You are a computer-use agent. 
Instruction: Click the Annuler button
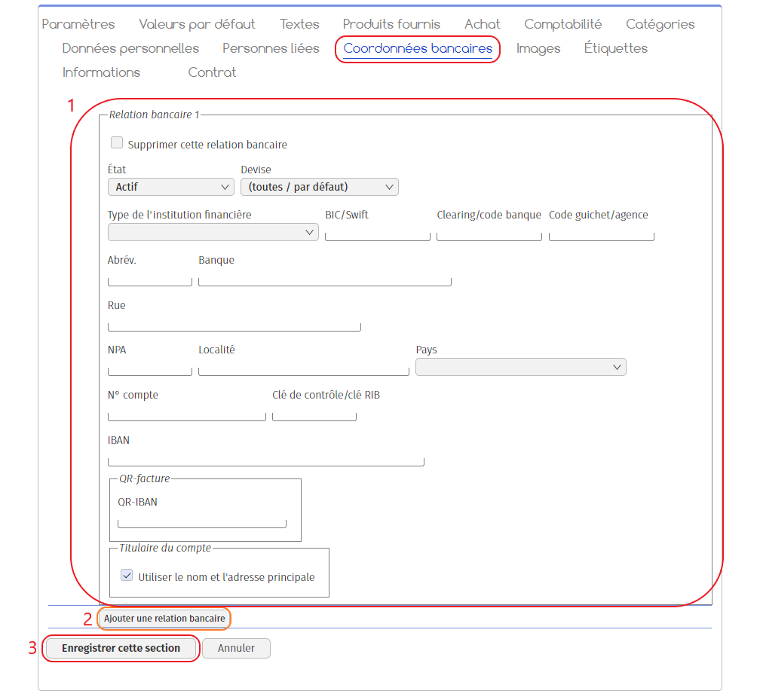pos(236,648)
